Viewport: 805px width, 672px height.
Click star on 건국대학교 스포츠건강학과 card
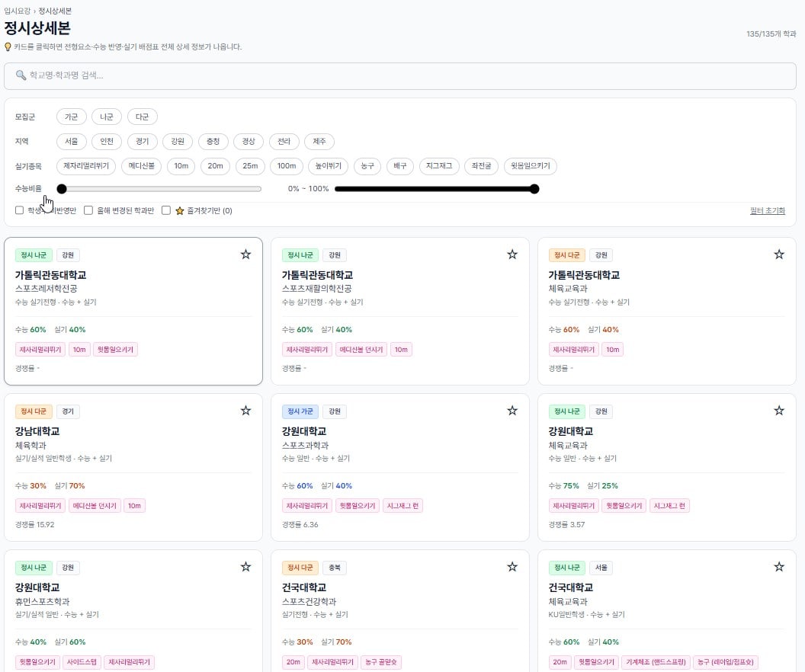click(x=512, y=567)
